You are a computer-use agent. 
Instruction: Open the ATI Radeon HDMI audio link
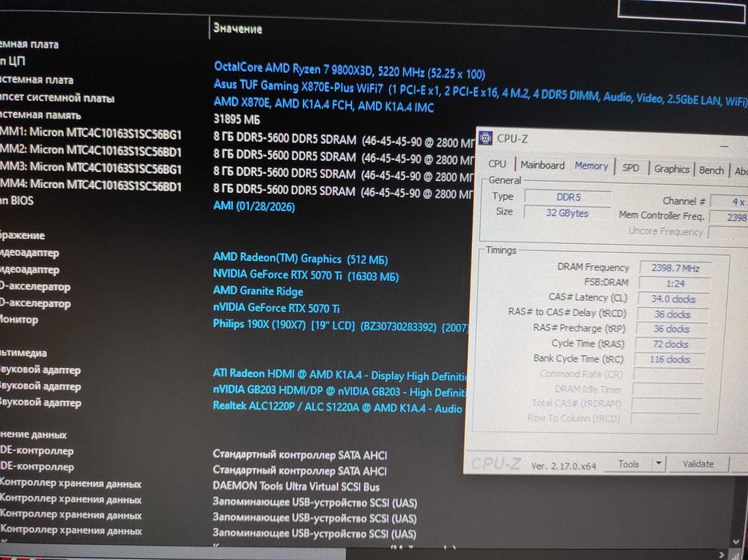pos(340,375)
